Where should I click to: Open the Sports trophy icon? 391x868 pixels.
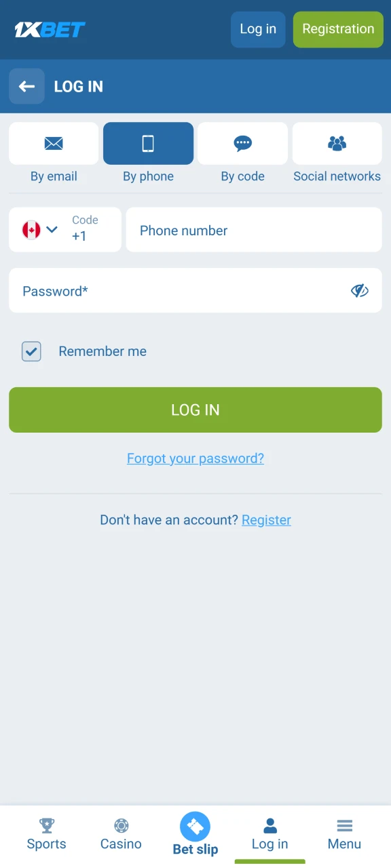(46, 826)
